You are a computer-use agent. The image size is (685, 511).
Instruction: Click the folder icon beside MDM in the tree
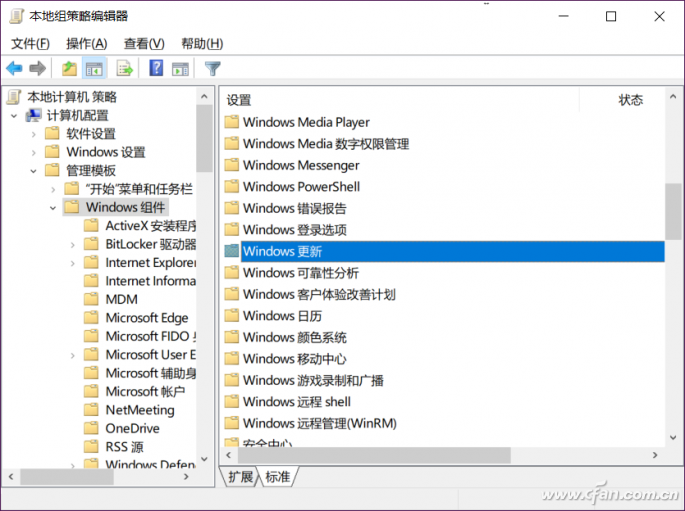click(91, 299)
